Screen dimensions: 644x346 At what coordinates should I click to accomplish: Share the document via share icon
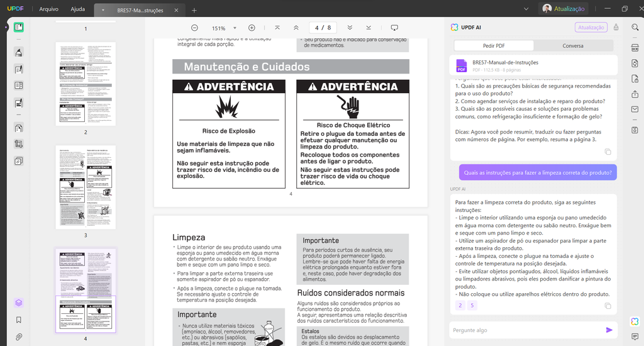click(635, 94)
